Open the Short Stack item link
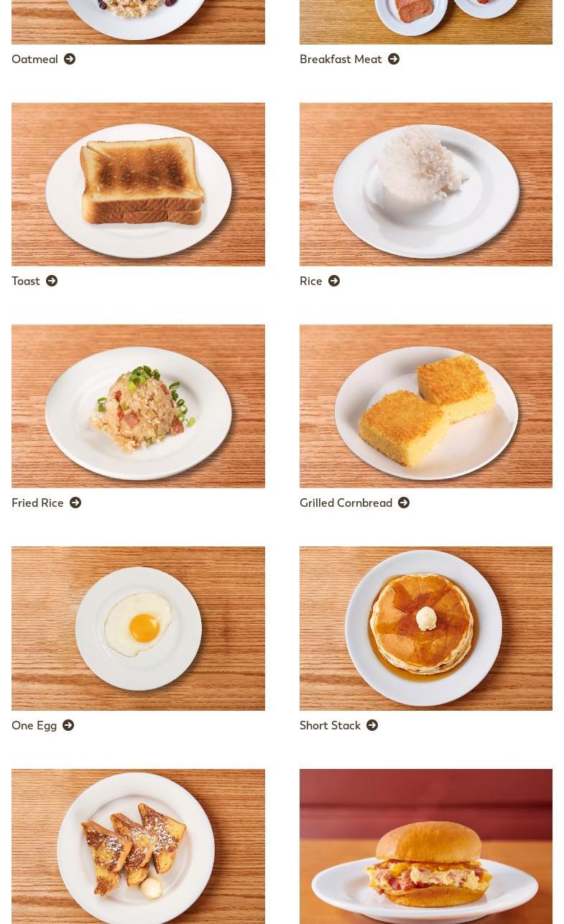 [330, 725]
